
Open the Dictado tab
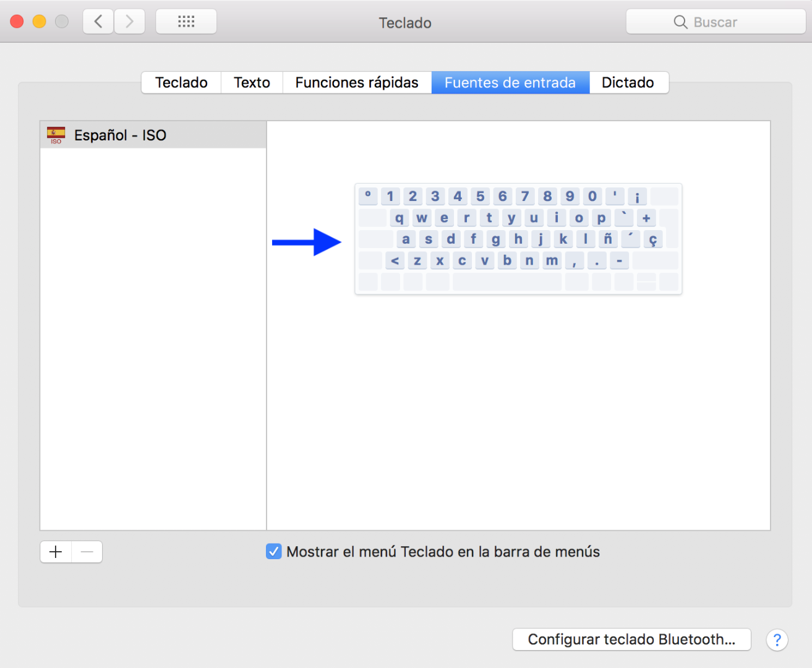coord(628,82)
